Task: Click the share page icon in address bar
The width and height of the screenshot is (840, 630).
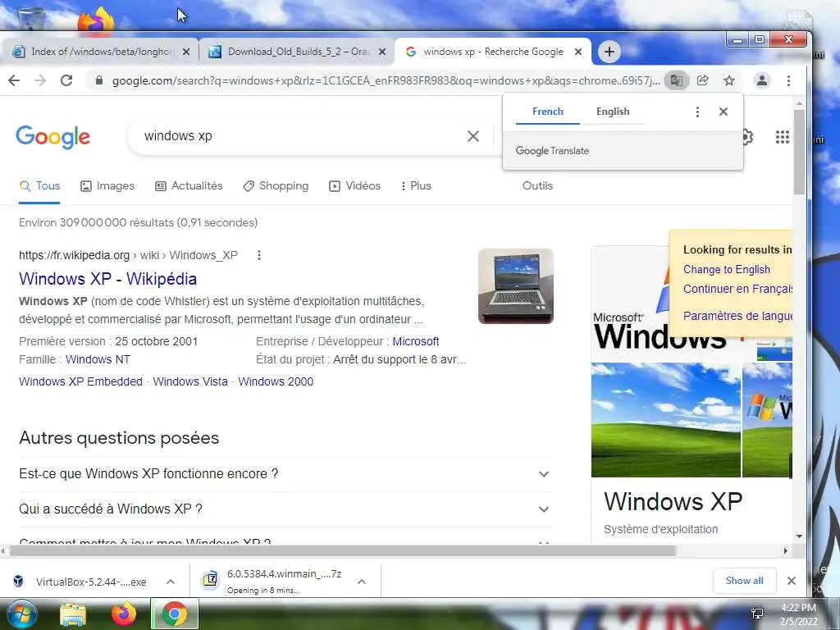Action: tap(703, 81)
